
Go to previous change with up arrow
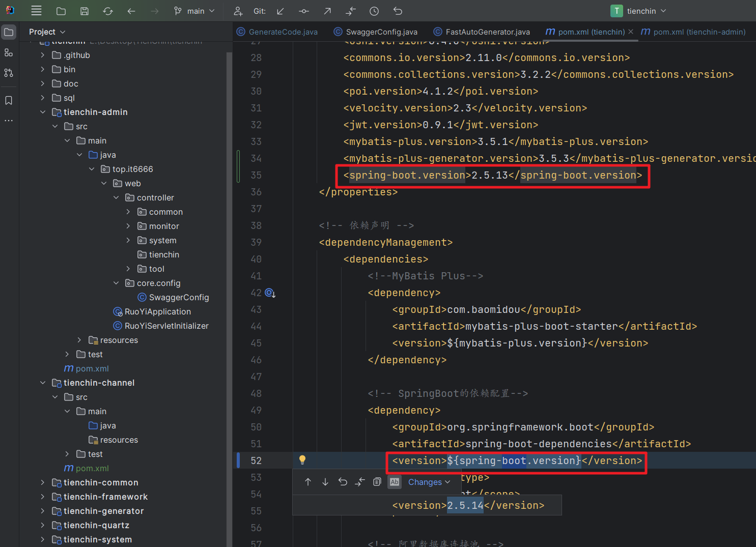click(308, 482)
